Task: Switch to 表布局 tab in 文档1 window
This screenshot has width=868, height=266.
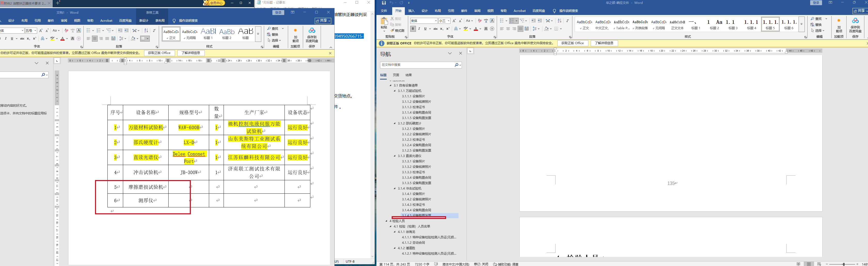Action: click(160, 21)
